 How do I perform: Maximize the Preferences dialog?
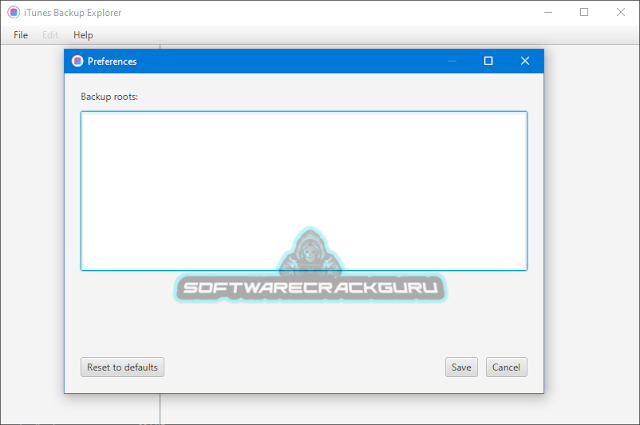[x=488, y=61]
